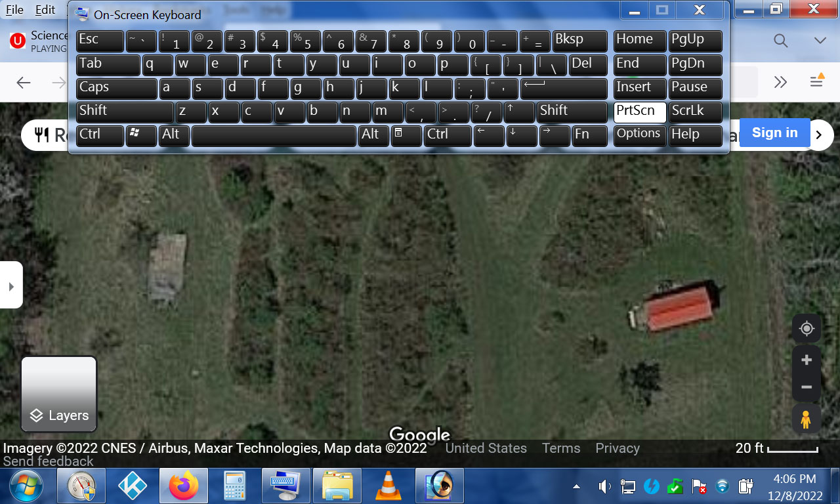Click the browser back arrow
840x504 pixels.
(24, 82)
